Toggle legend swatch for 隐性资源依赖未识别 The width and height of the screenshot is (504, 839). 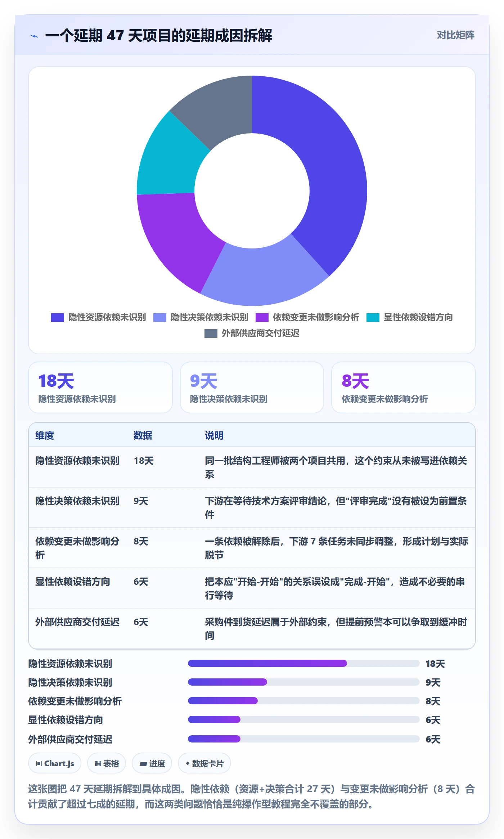(58, 317)
